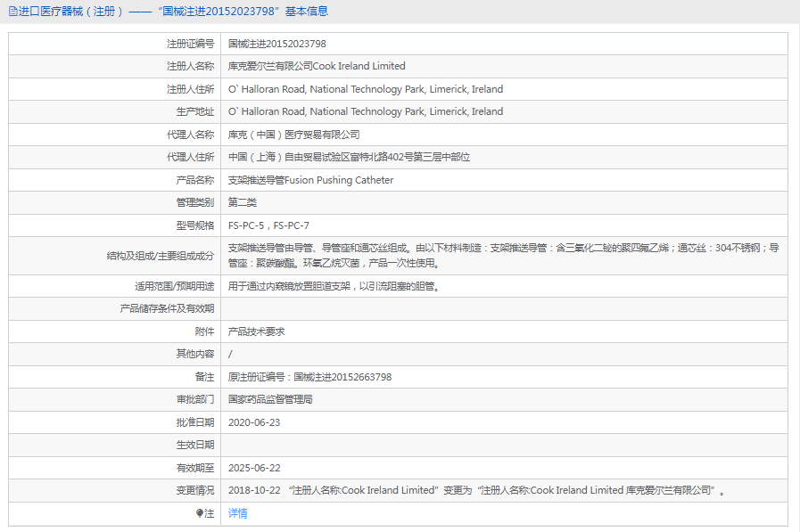Select model specification FS-PC-5，FS-PC-7
The image size is (800, 532).
268,225
